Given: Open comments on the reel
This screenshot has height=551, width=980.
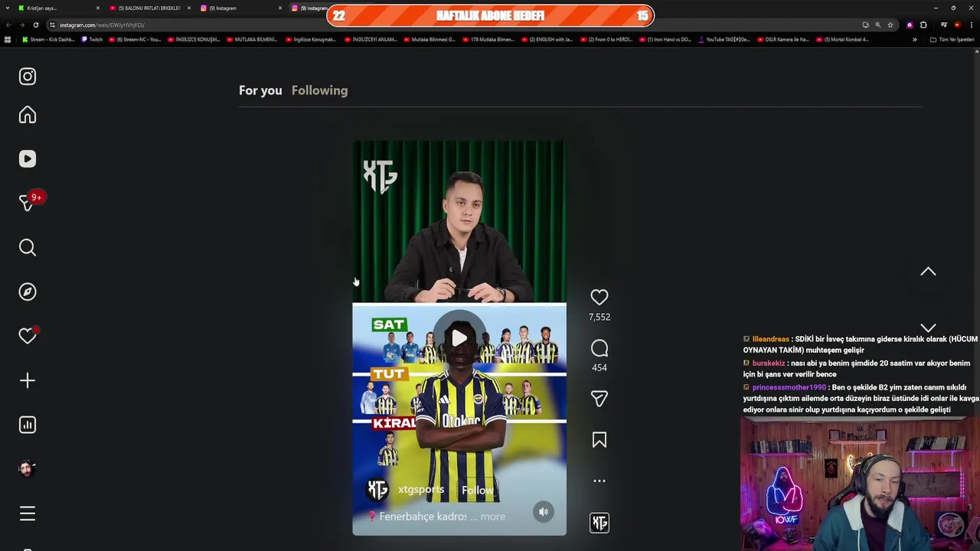Looking at the screenshot, I should [599, 348].
